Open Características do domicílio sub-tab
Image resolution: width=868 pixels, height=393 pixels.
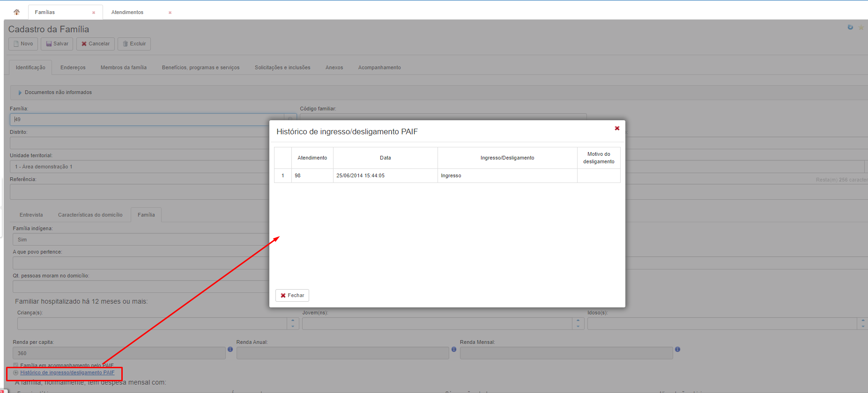click(90, 215)
